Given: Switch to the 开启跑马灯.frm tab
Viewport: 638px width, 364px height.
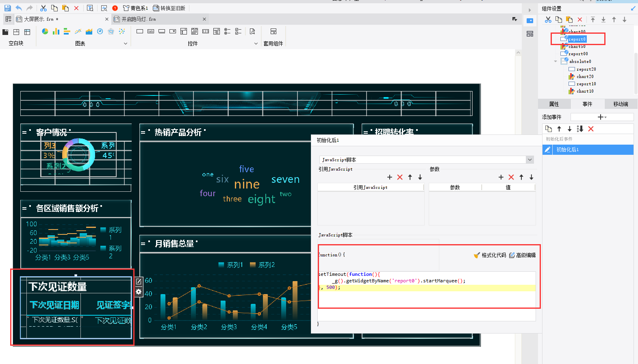Looking at the screenshot, I should [x=139, y=19].
